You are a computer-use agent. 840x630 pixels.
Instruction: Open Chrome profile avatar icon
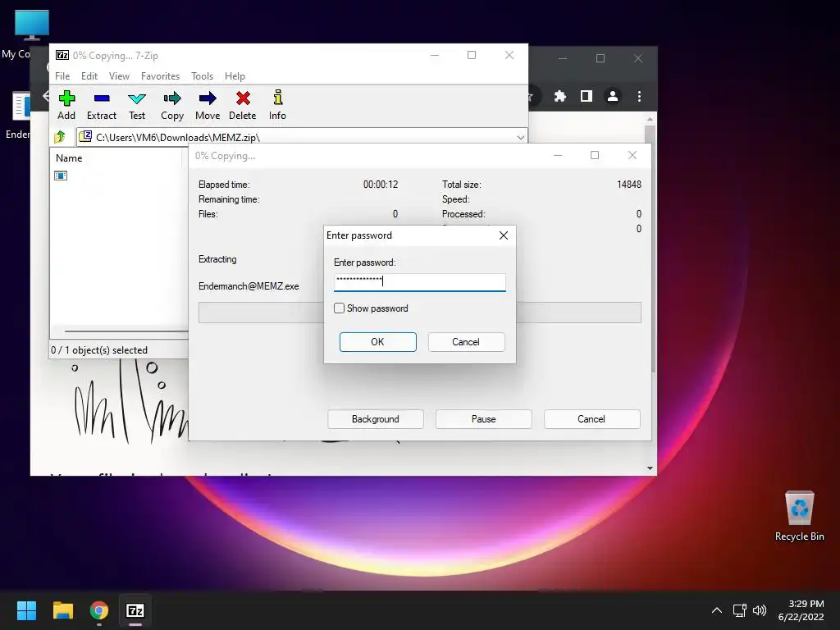point(612,96)
